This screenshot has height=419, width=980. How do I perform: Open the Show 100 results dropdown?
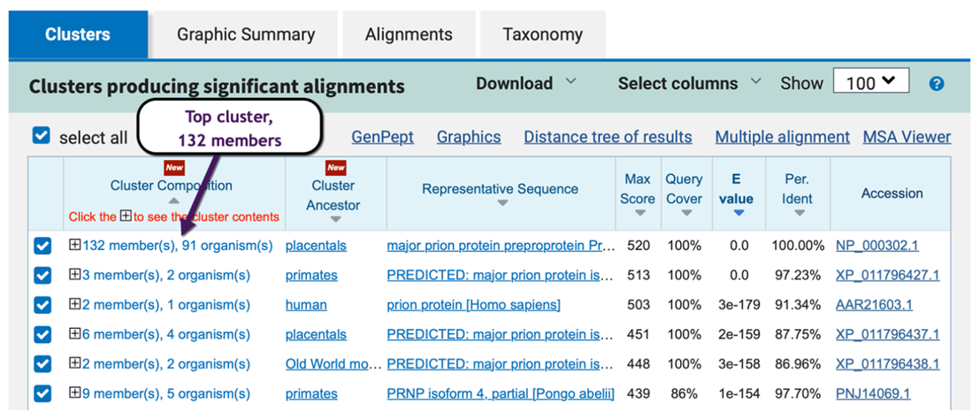click(871, 83)
